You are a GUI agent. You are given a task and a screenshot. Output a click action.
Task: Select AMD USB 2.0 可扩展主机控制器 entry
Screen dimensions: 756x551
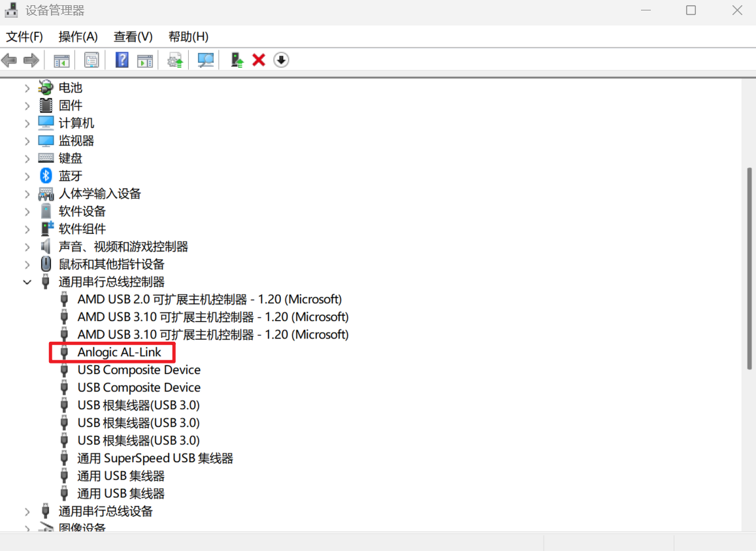[x=209, y=299]
